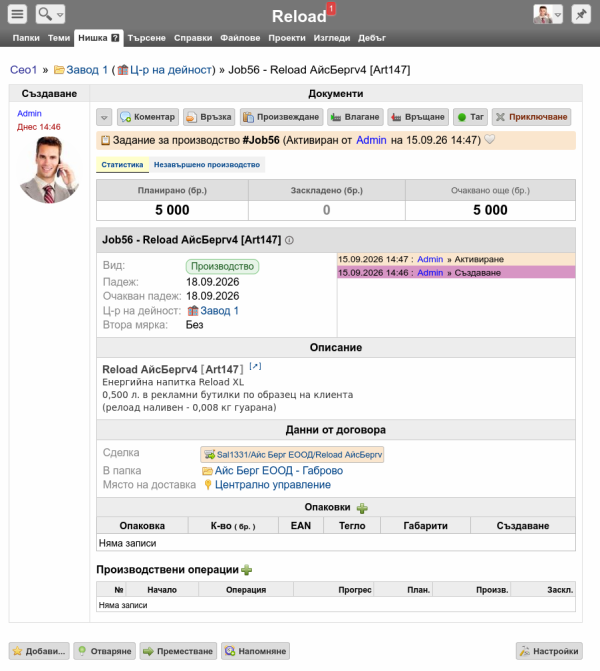Click the Влагане button
This screenshot has height=671, width=600.
click(355, 117)
